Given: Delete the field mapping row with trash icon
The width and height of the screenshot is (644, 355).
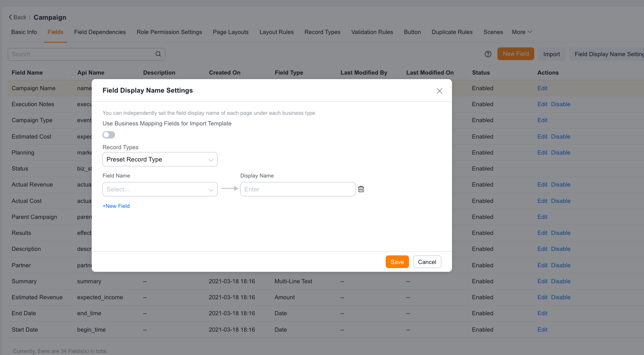Looking at the screenshot, I should 361,189.
